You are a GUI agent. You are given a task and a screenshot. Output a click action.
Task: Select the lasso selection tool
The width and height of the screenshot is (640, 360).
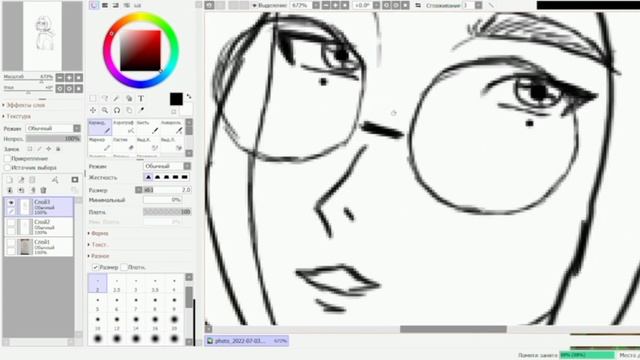(x=105, y=98)
